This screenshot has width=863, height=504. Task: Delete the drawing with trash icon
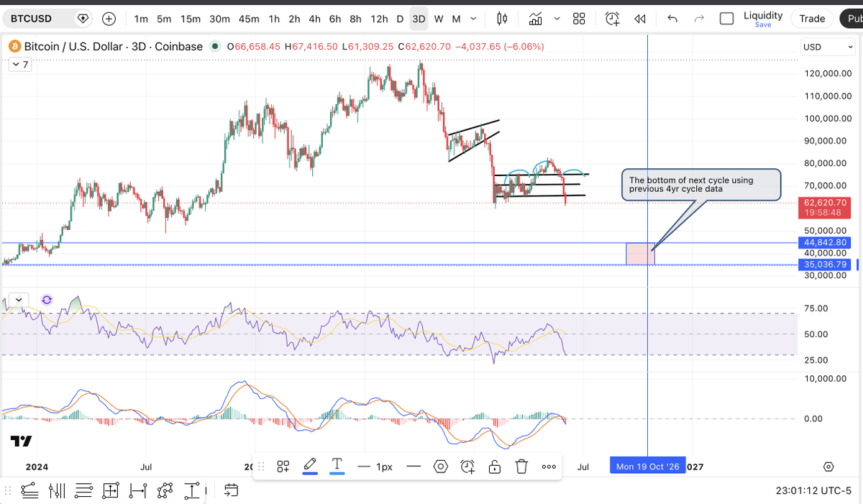tap(522, 467)
